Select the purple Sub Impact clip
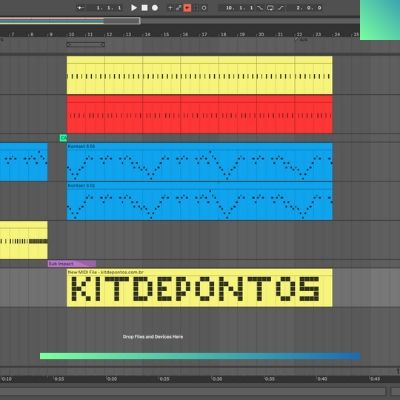The width and height of the screenshot is (400, 400). [72, 264]
